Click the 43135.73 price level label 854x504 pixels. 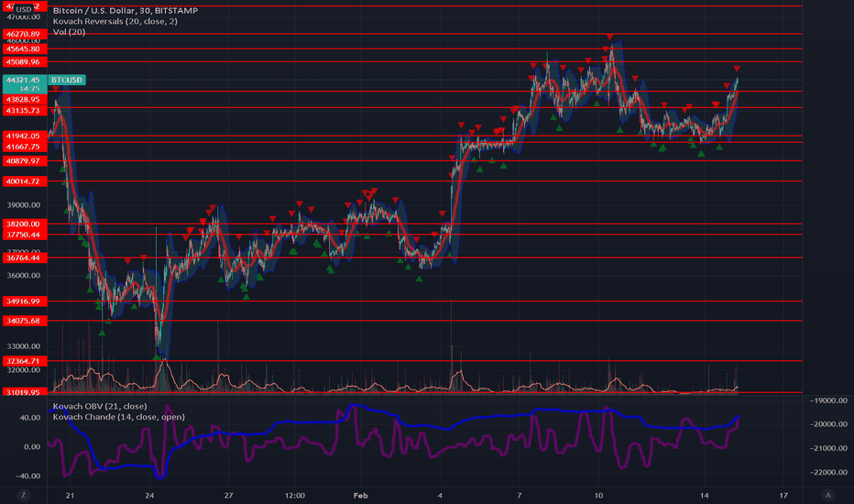[25, 111]
